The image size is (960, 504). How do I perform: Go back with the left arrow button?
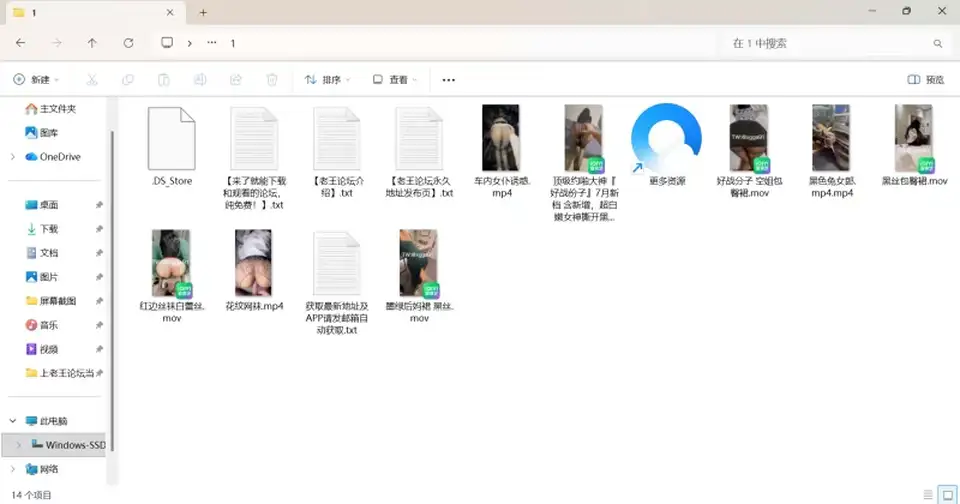point(20,43)
